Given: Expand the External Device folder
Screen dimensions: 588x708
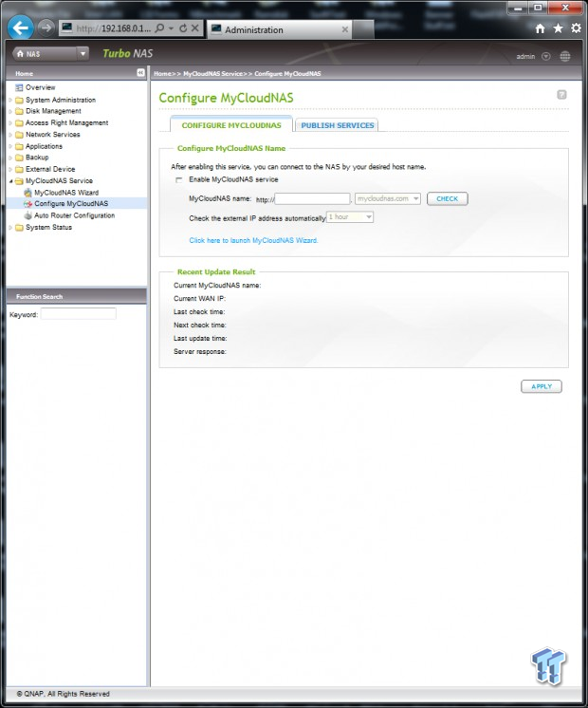Looking at the screenshot, I should tap(10, 169).
